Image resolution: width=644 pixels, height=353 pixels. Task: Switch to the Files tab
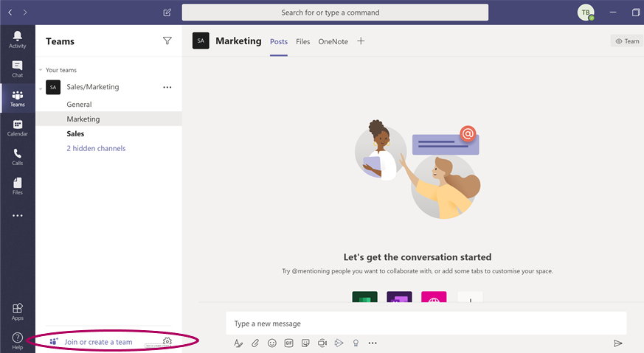pyautogui.click(x=302, y=41)
